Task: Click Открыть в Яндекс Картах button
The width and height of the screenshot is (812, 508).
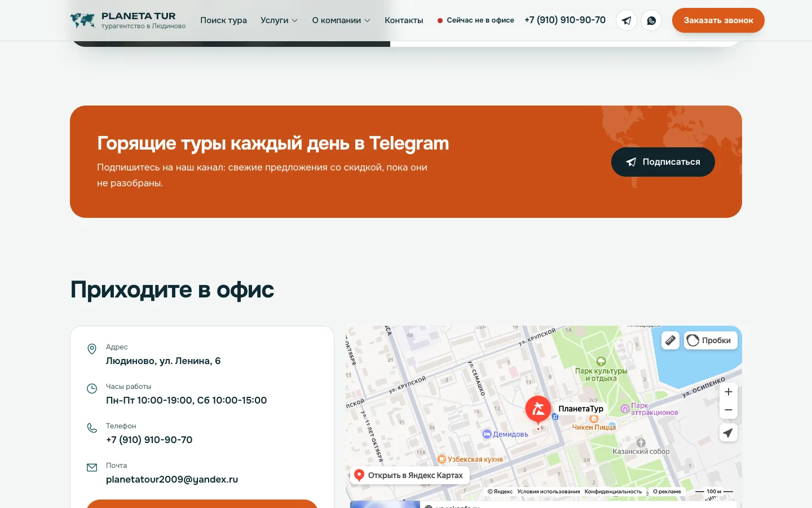Action: [410, 475]
